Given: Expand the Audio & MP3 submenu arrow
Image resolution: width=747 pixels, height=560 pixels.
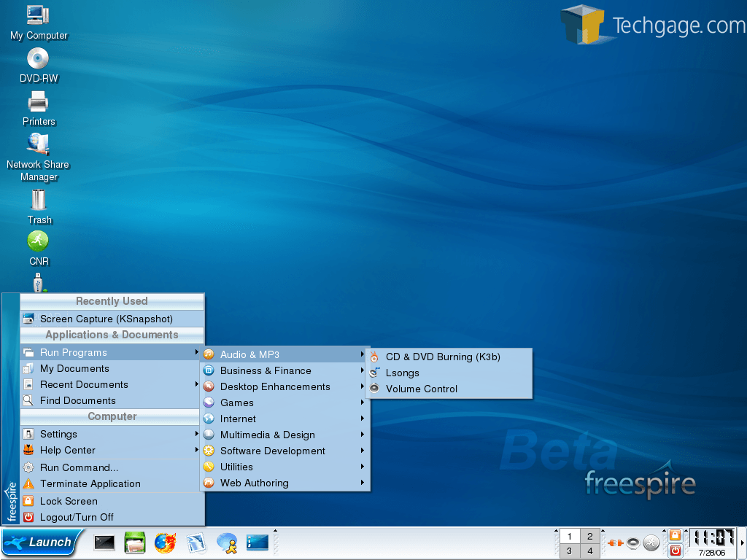Looking at the screenshot, I should 363,354.
